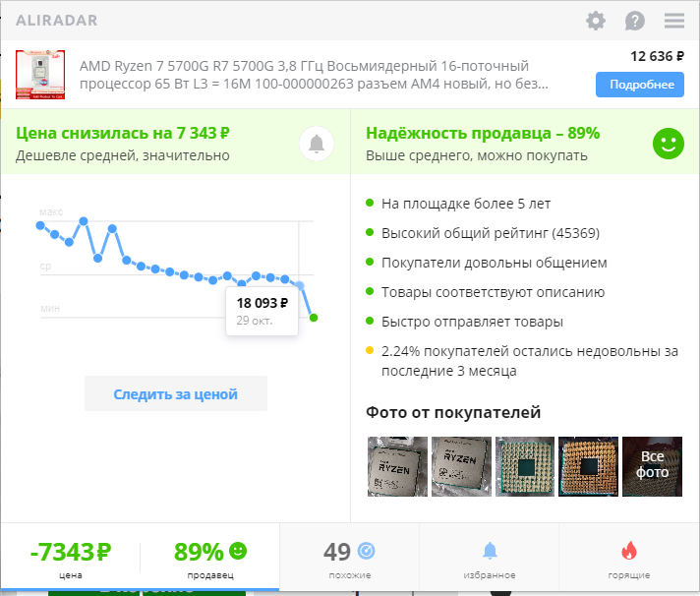Screen dimensions: 700x596
Task: Click the 29 окт. date in tooltip
Action: pyautogui.click(x=255, y=321)
